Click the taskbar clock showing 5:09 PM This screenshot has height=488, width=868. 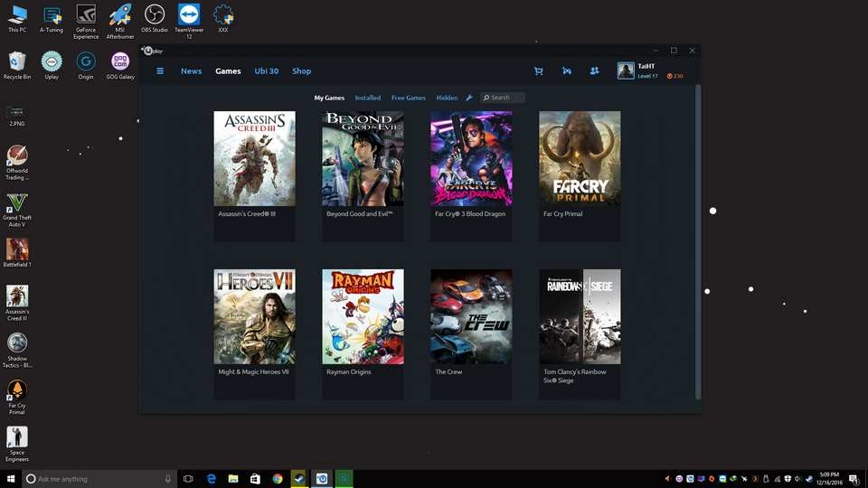click(x=829, y=479)
